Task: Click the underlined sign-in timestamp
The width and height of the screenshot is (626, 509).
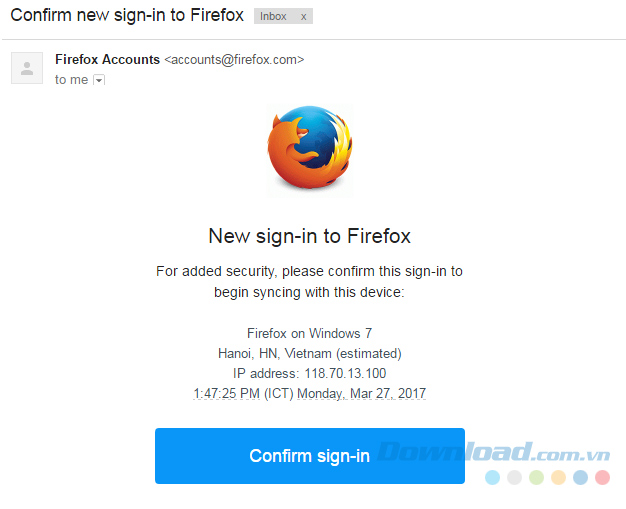Action: (310, 393)
